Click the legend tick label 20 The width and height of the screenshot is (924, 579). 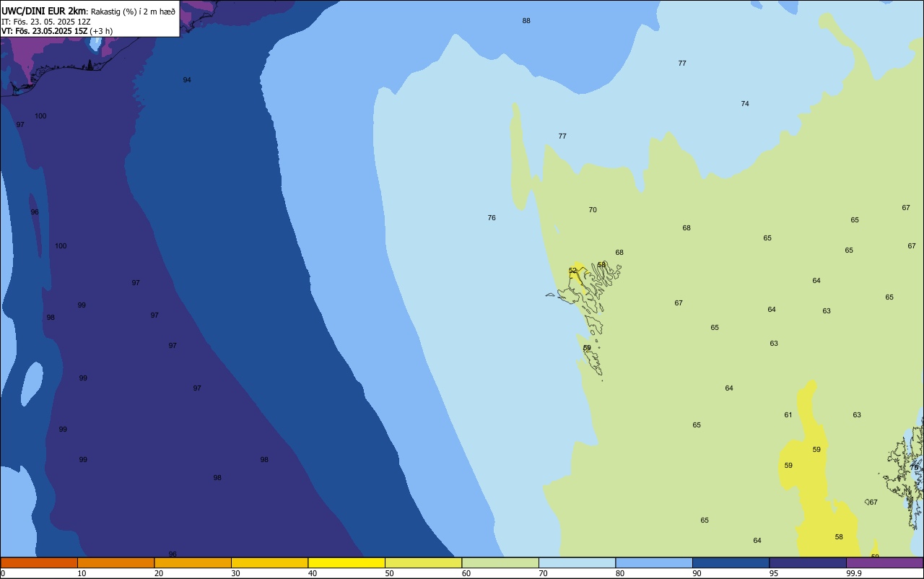coord(159,573)
